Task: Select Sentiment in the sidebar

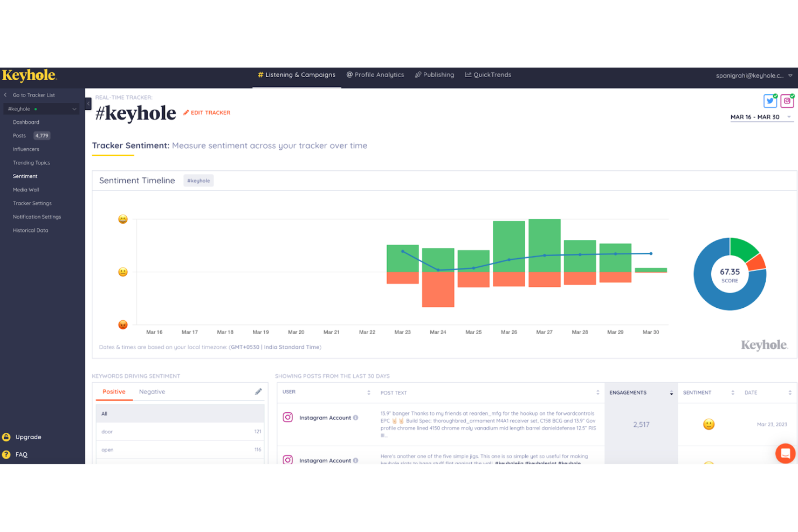Action: 25,176
